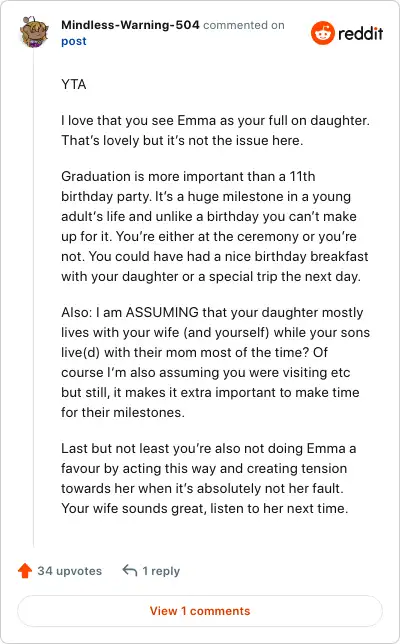The height and width of the screenshot is (644, 400).
Task: Click the Mindless-Warning-504 user avatar
Action: [x=34, y=32]
